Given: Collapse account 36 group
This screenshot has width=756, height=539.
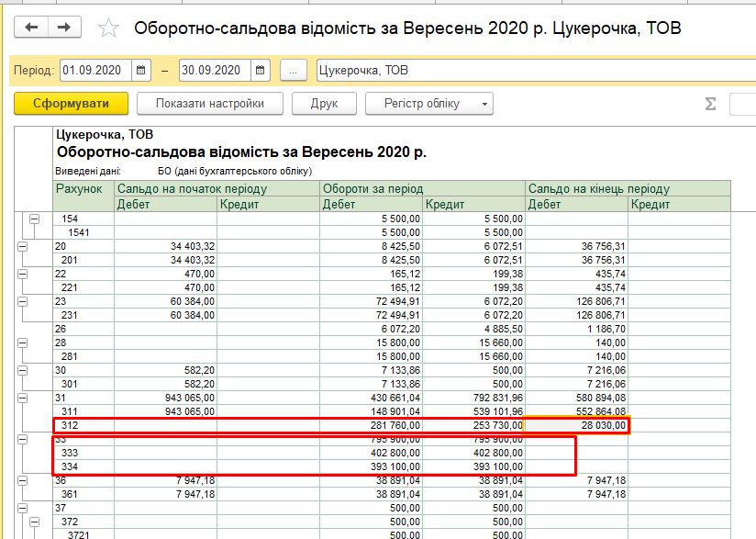Looking at the screenshot, I should tap(23, 480).
